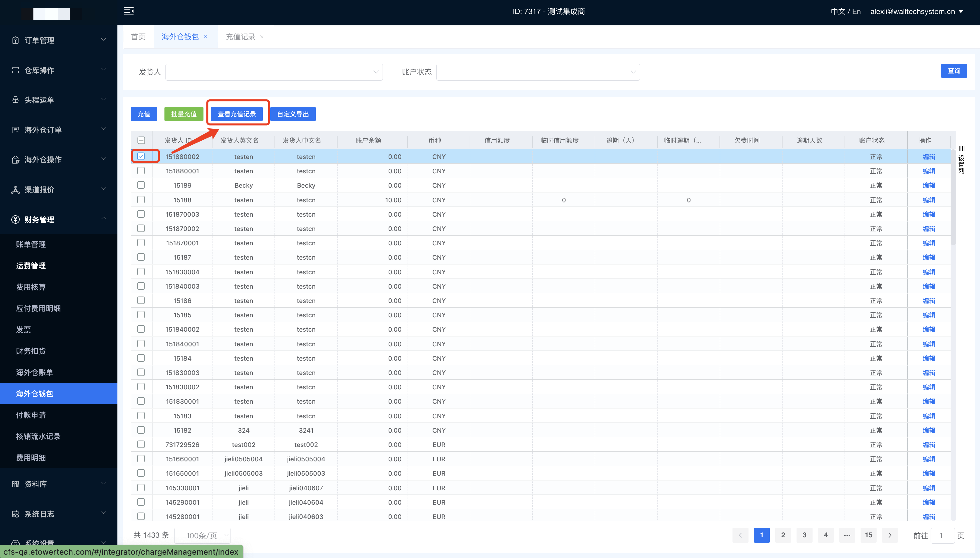
Task: Click the 订单管理 sidebar icon
Action: (15, 40)
